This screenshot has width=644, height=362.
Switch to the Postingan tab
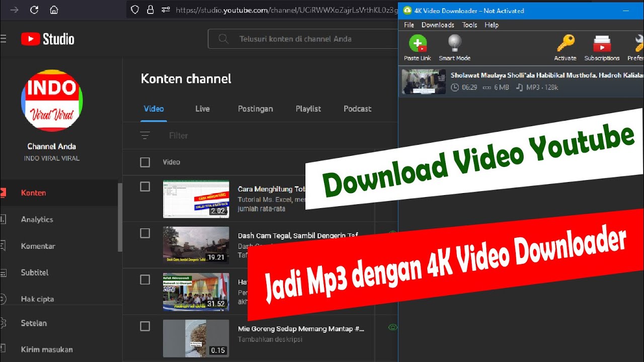(x=256, y=109)
